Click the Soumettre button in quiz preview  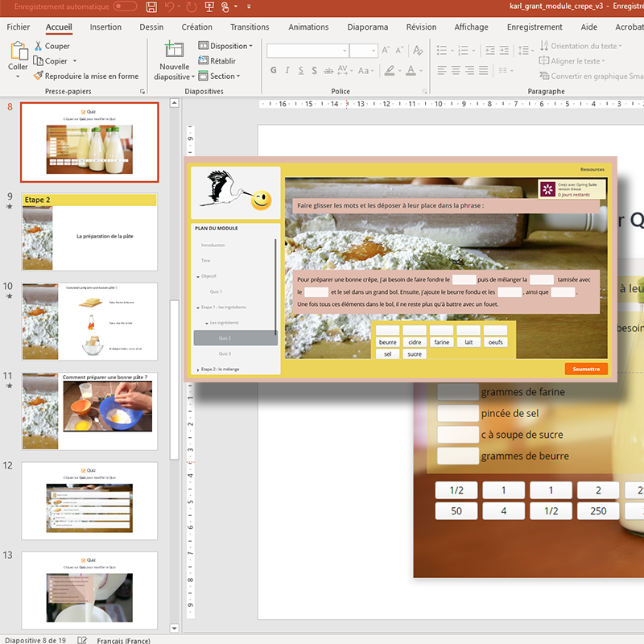[x=586, y=369]
